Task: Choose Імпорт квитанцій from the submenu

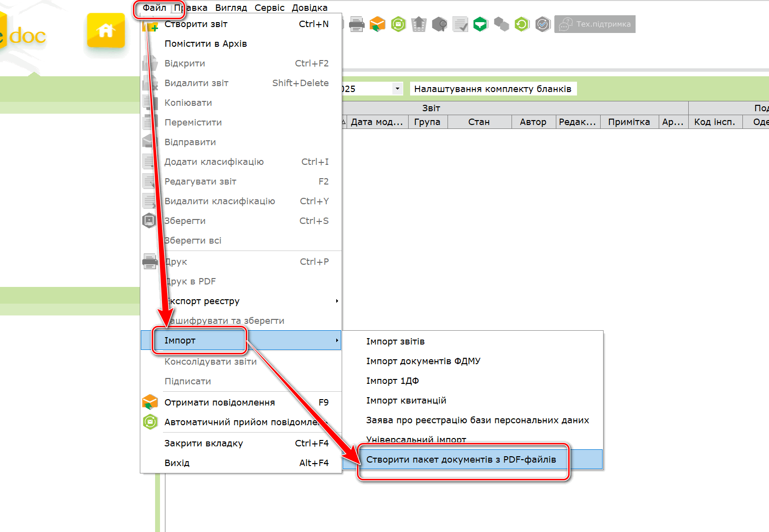Action: [x=406, y=401]
